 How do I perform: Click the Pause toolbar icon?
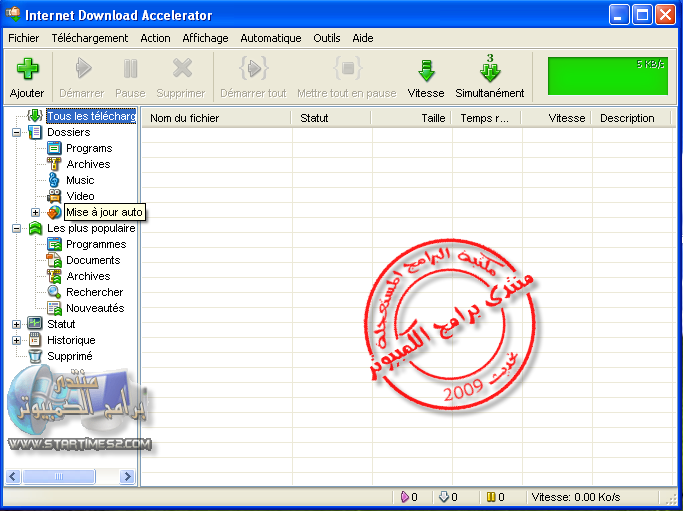[130, 68]
